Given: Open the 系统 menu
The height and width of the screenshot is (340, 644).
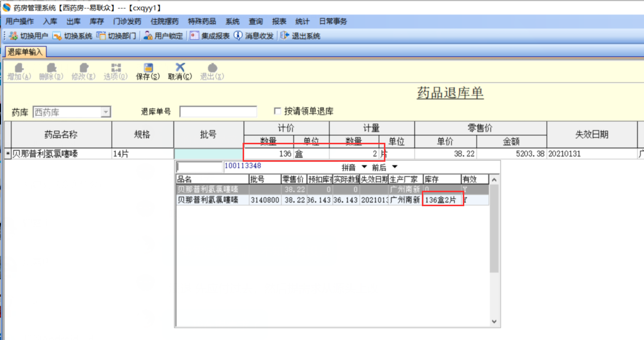Looking at the screenshot, I should [x=233, y=21].
